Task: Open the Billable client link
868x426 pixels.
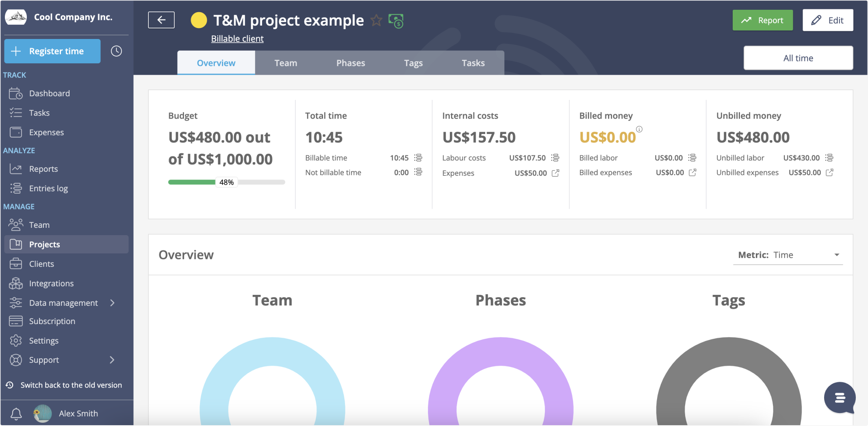Action: pyautogui.click(x=237, y=38)
